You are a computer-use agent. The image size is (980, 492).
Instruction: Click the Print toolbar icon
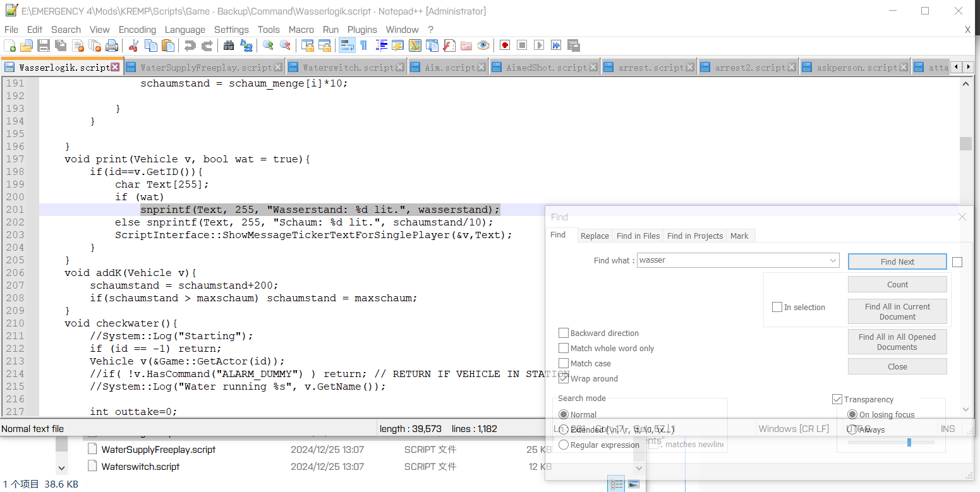112,45
